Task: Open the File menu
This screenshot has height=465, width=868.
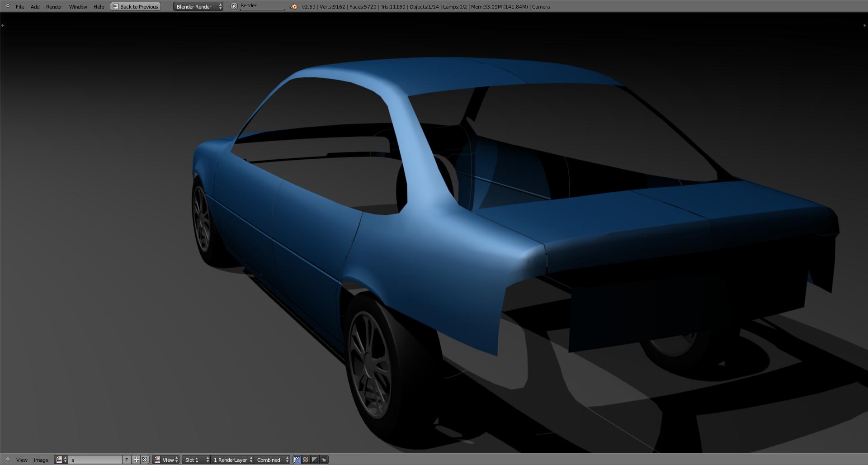Action: (x=20, y=6)
